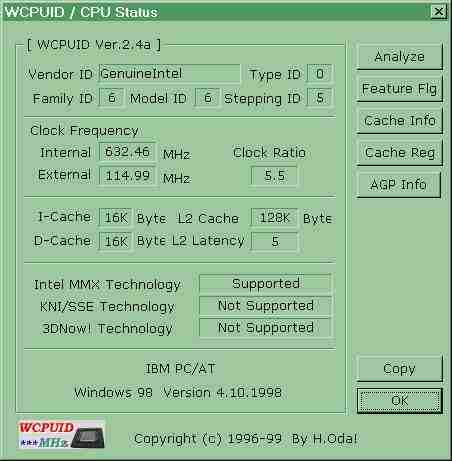Image resolution: width=452 pixels, height=461 pixels.
Task: Click the L2 Latency value box
Action: pyautogui.click(x=274, y=241)
